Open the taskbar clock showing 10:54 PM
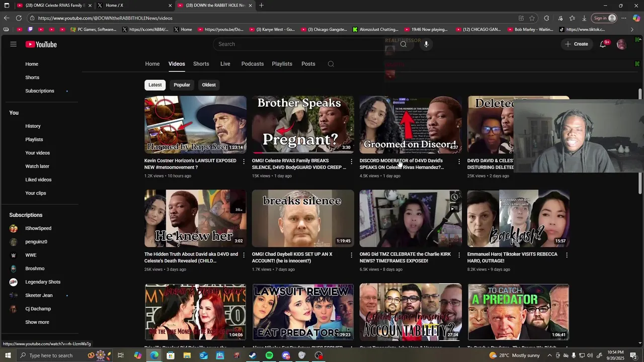 tap(615, 355)
